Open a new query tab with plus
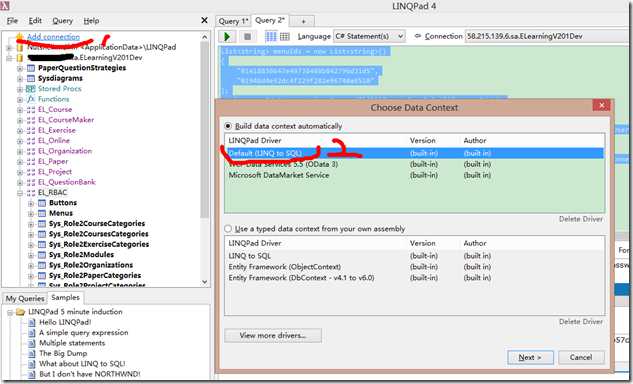The image size is (633, 384). coord(303,21)
